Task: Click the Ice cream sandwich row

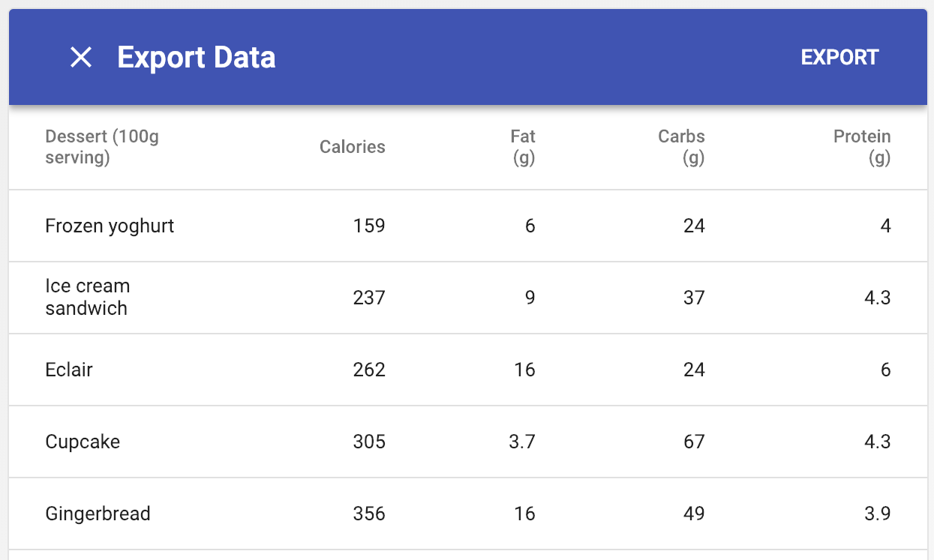Action: (87, 298)
